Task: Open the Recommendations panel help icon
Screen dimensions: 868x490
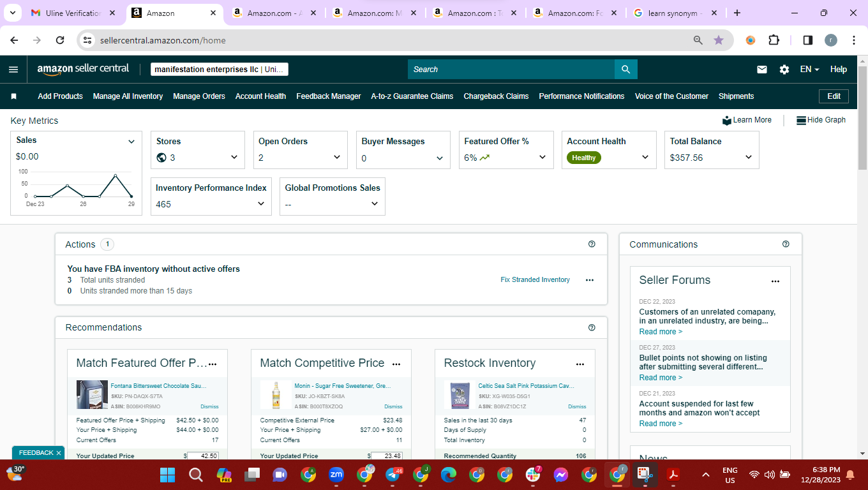Action: 592,327
